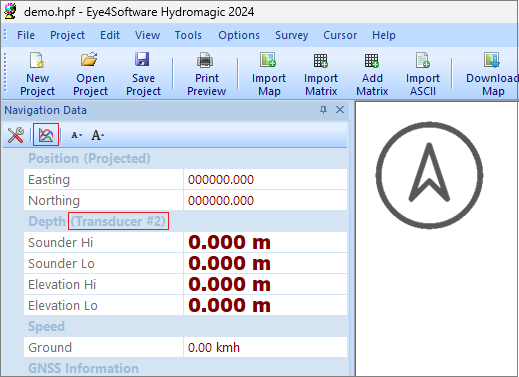
Task: Save the project using the floppy icon
Action: [143, 74]
